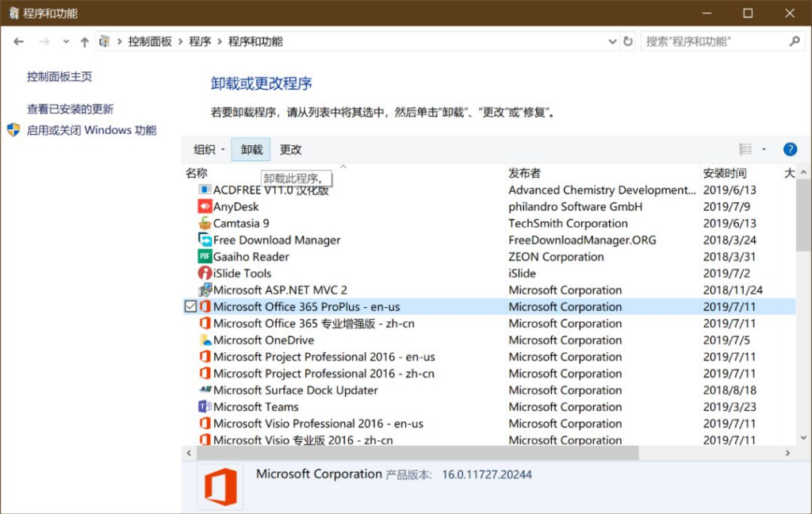Screen dimensions: 812x514
Task: Click the horizontal scroll left arrow
Action: (x=189, y=453)
